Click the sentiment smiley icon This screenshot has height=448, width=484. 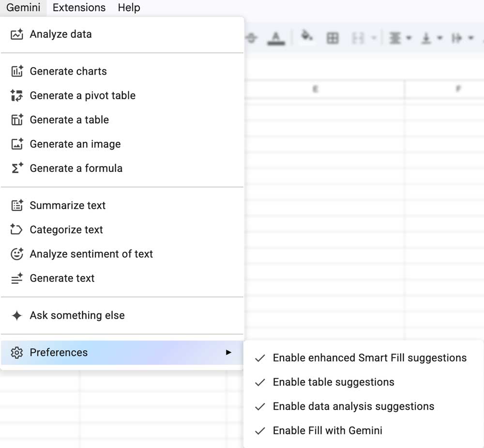pyautogui.click(x=17, y=254)
